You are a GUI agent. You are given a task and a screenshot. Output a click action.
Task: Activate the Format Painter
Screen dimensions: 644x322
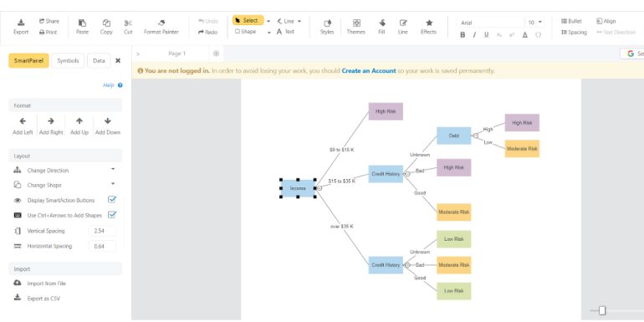[x=161, y=27]
